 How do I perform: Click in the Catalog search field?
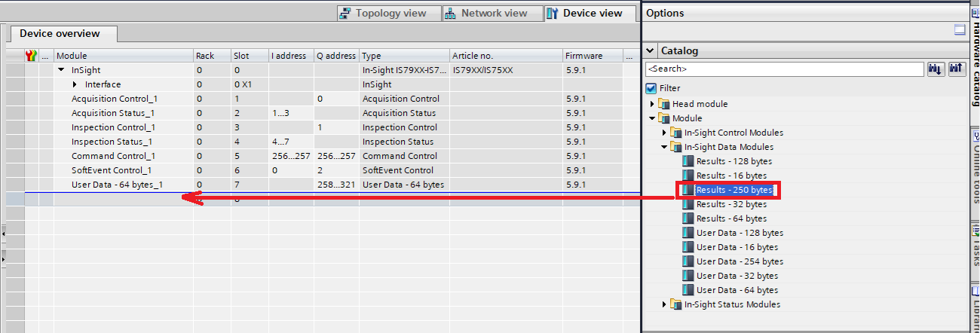pos(785,69)
